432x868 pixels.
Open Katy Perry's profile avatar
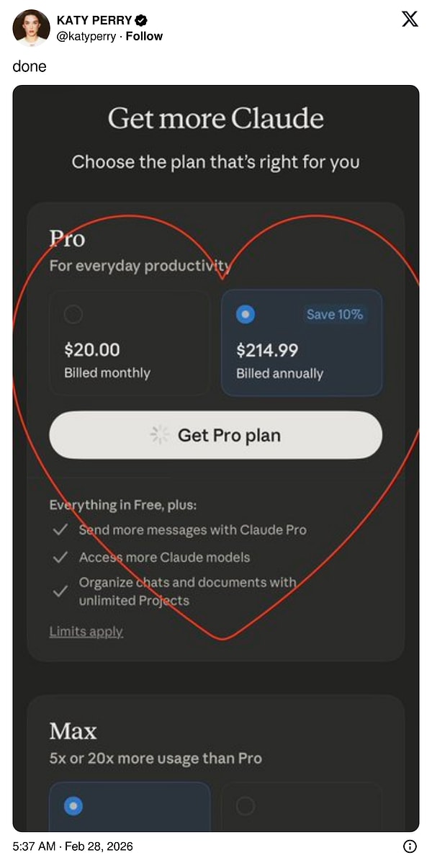pyautogui.click(x=31, y=28)
